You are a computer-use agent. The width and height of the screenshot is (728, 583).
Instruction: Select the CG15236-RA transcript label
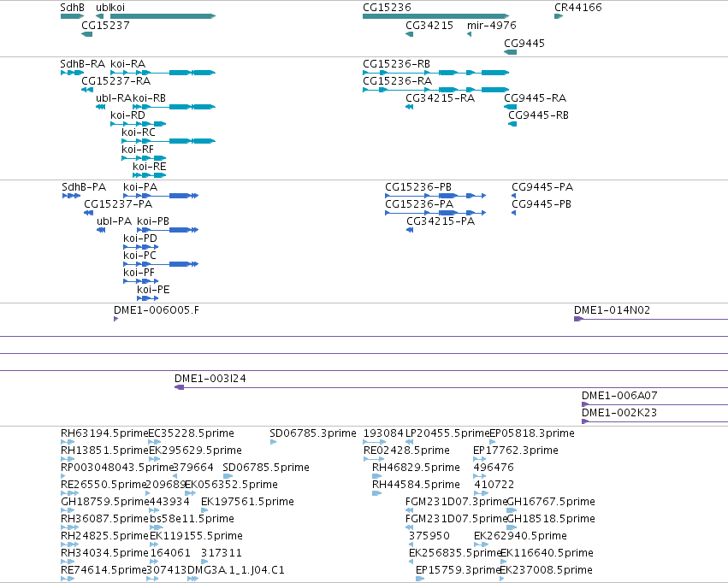click(x=398, y=81)
